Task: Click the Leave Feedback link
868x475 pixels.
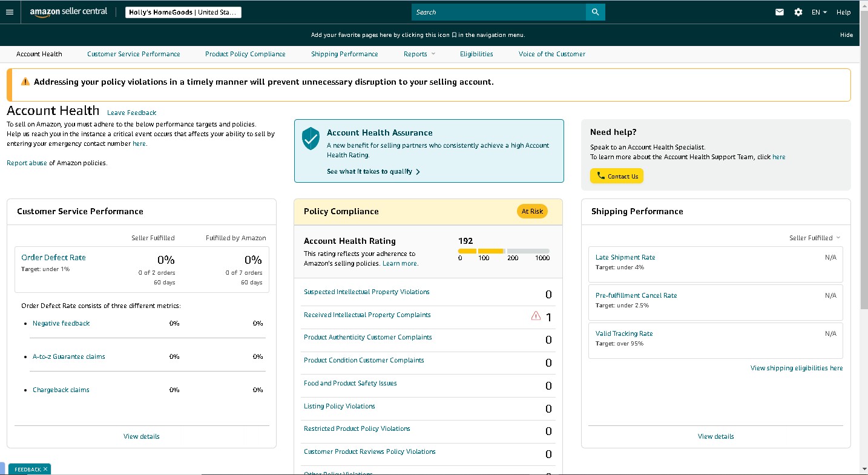Action: [x=131, y=113]
